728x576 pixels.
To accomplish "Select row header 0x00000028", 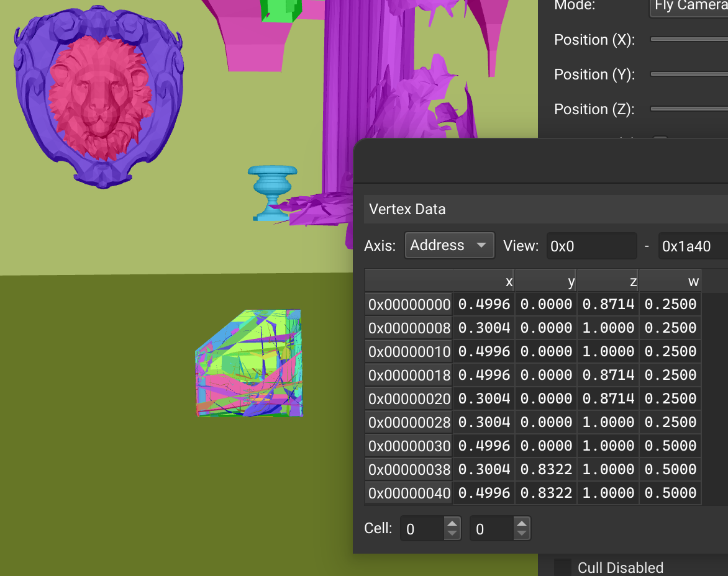I will (x=409, y=423).
